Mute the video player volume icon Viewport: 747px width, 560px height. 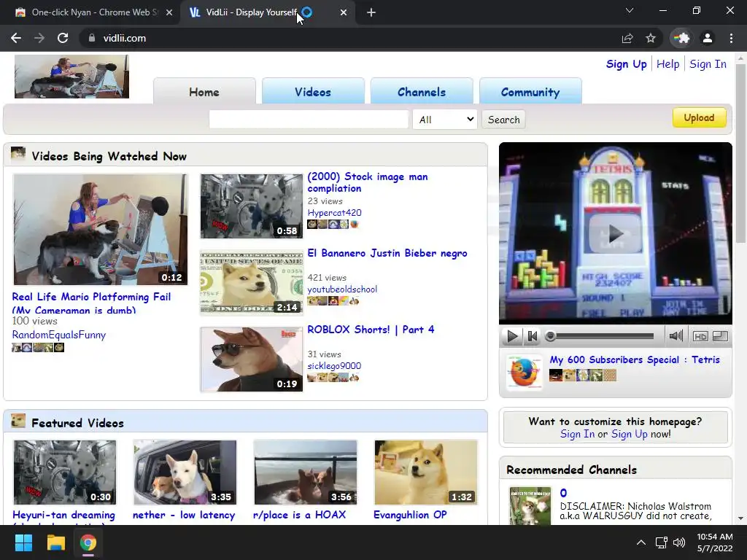click(x=676, y=336)
